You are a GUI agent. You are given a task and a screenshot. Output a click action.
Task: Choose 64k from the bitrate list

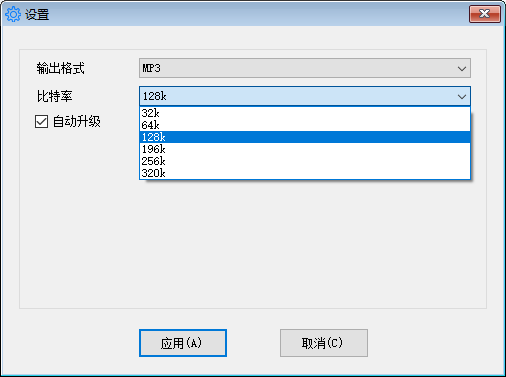(x=305, y=125)
